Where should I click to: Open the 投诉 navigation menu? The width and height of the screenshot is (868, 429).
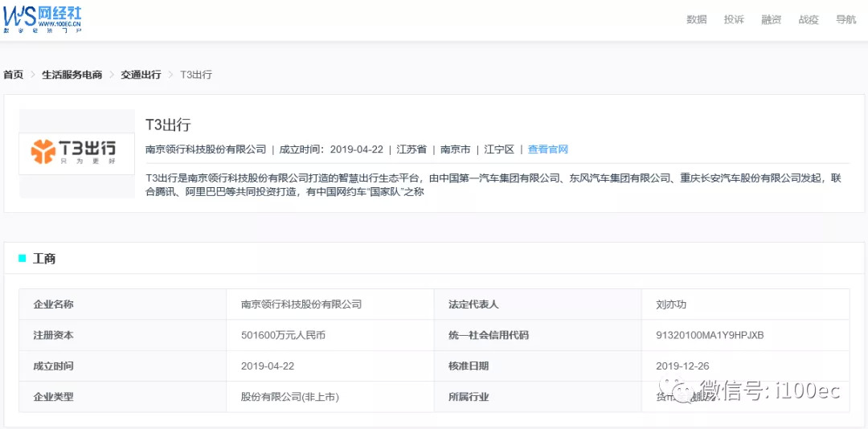click(734, 20)
